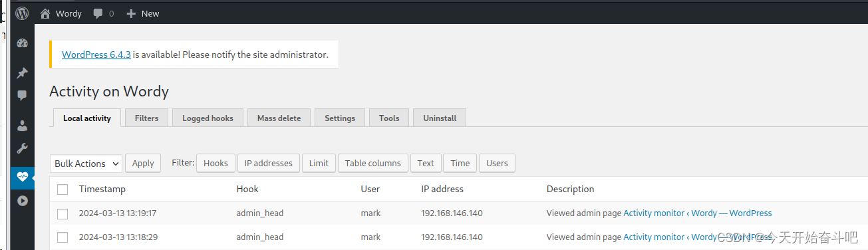Open the WordPress logo menu
The image size is (868, 250).
[22, 13]
